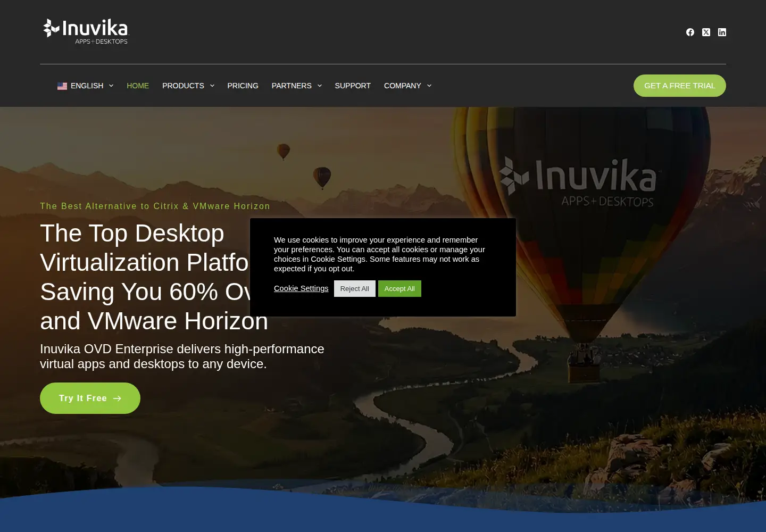Image resolution: width=766 pixels, height=532 pixels.
Task: Open the Facebook social icon
Action: pos(690,32)
